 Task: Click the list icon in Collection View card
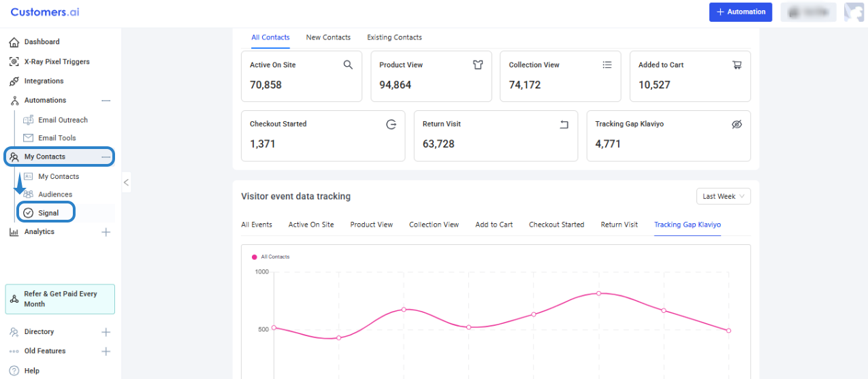(607, 65)
